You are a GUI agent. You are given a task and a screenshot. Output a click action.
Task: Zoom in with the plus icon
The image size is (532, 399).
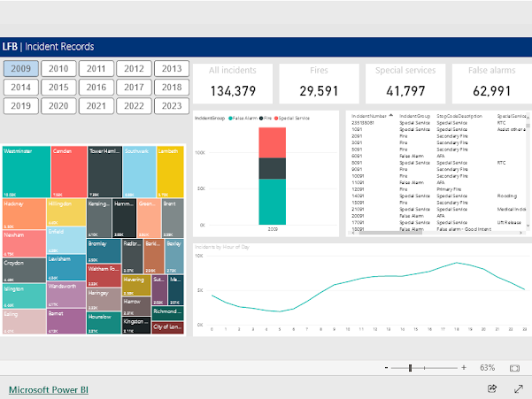click(464, 368)
